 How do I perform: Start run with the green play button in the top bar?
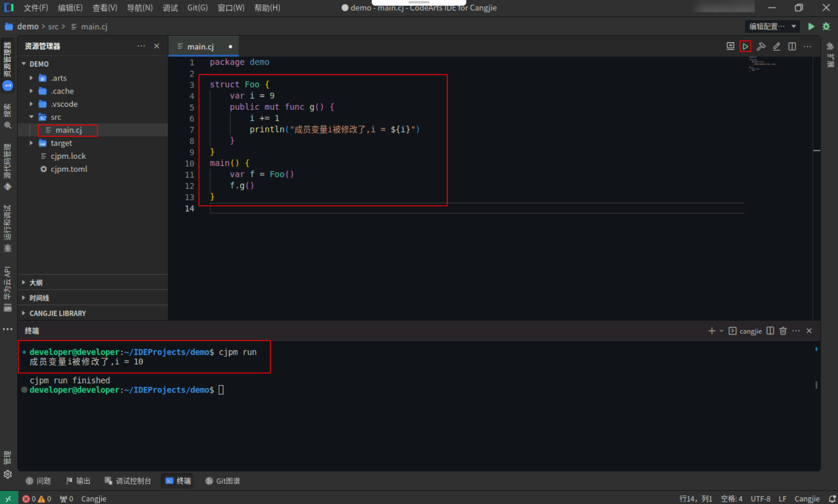tap(811, 27)
